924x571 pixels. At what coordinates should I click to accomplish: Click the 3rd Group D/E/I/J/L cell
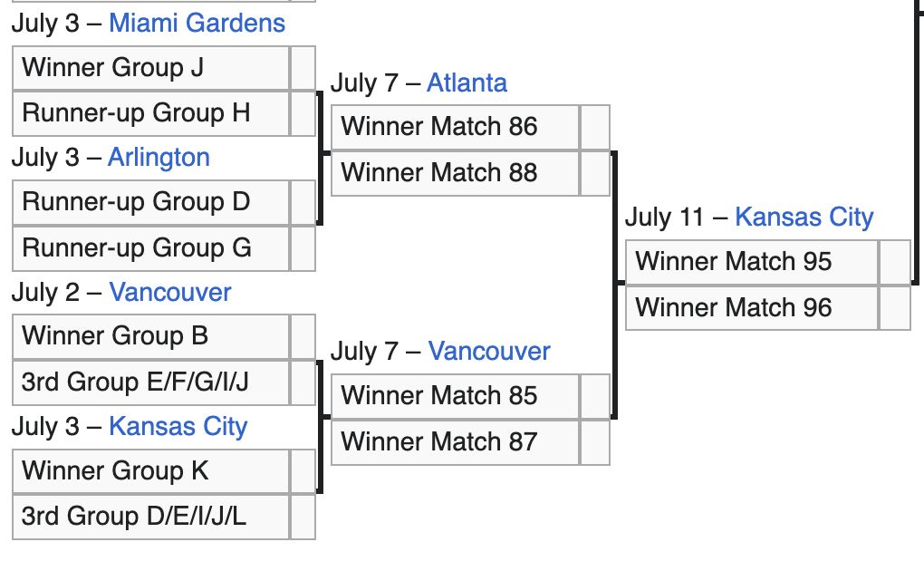pos(151,517)
